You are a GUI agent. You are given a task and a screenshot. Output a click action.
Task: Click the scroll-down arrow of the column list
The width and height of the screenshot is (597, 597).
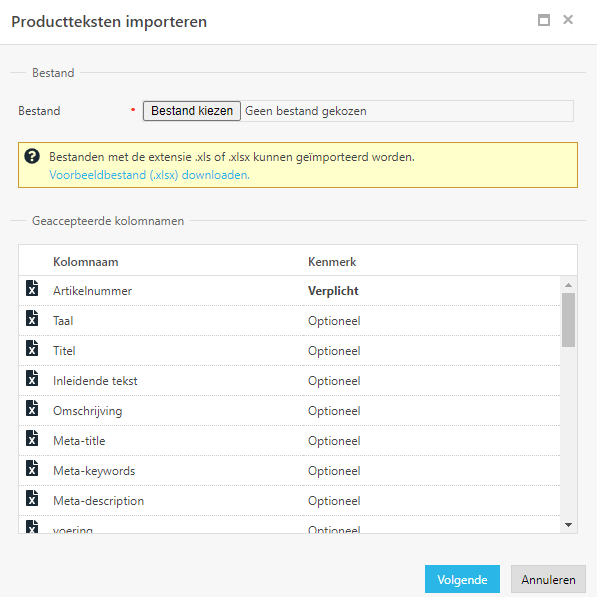point(568,525)
